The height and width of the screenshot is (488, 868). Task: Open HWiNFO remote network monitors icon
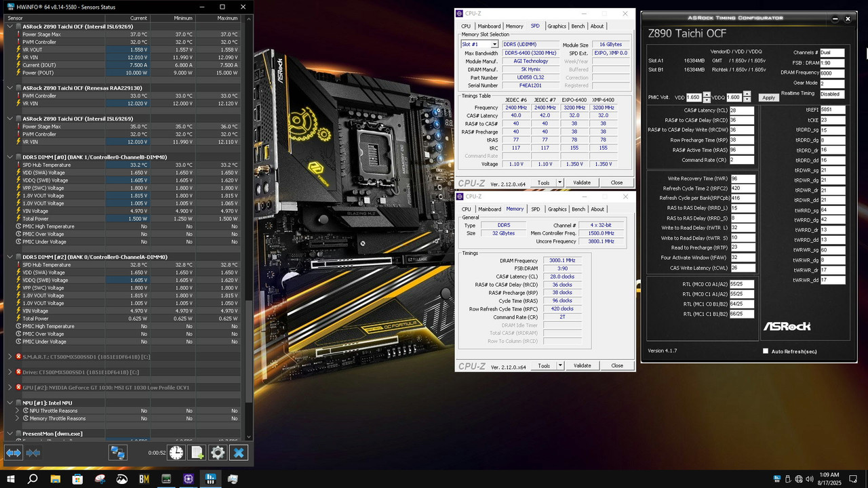point(118,453)
